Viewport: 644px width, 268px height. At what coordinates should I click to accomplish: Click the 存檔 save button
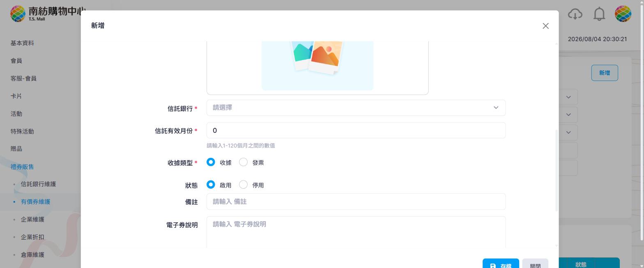click(x=501, y=263)
